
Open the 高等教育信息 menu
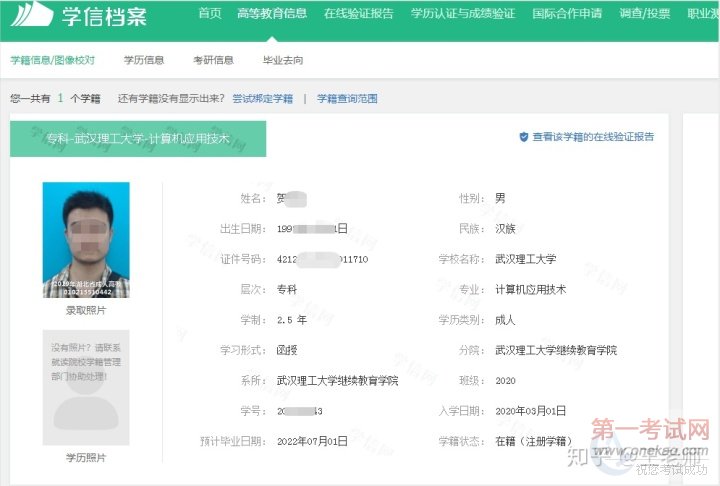point(272,13)
